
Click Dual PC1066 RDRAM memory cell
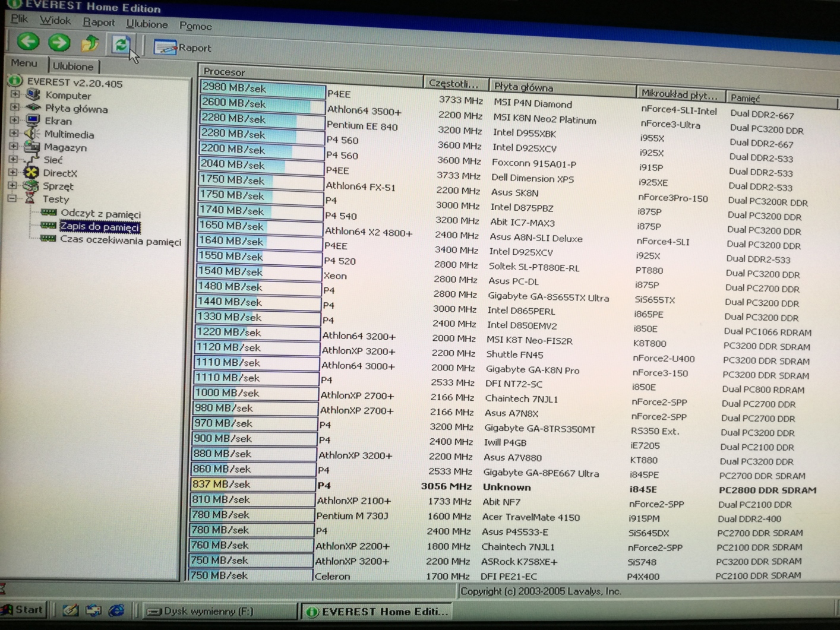[x=768, y=332]
